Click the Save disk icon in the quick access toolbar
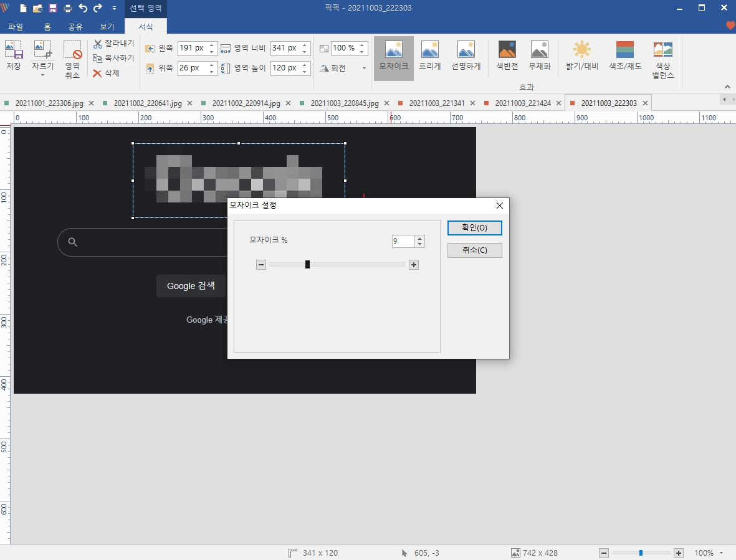Screen dimensions: 736x560 pyautogui.click(x=52, y=8)
